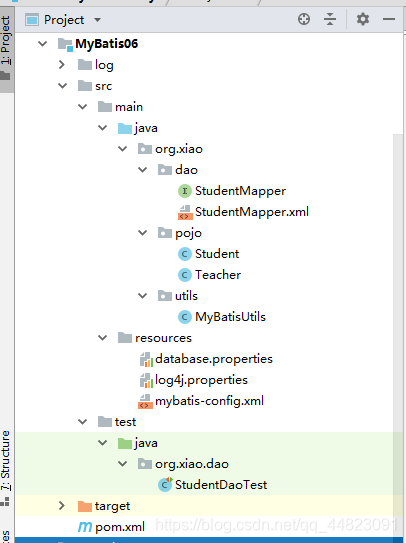
Task: Select the Teacher class
Action: click(218, 275)
